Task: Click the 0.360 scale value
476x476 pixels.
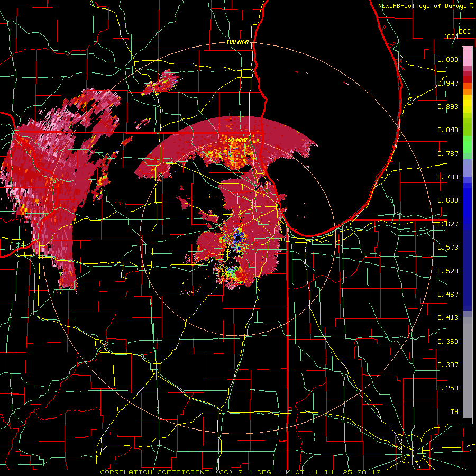Action: pos(448,342)
